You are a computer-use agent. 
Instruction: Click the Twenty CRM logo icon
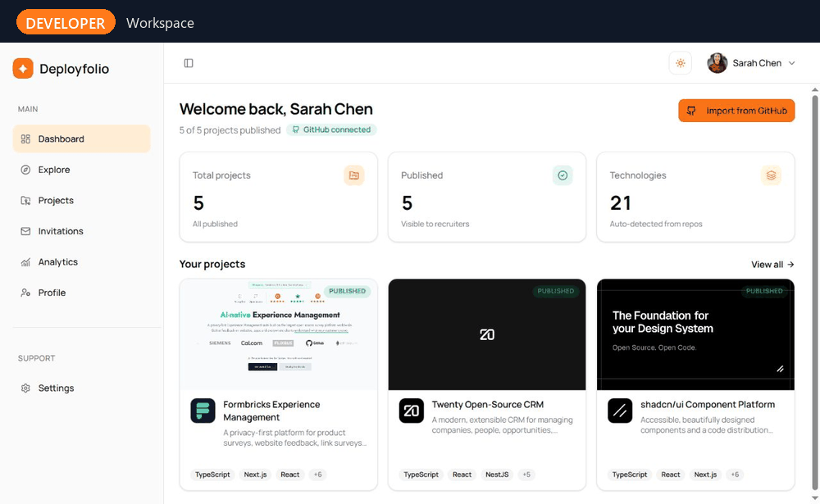coord(412,411)
